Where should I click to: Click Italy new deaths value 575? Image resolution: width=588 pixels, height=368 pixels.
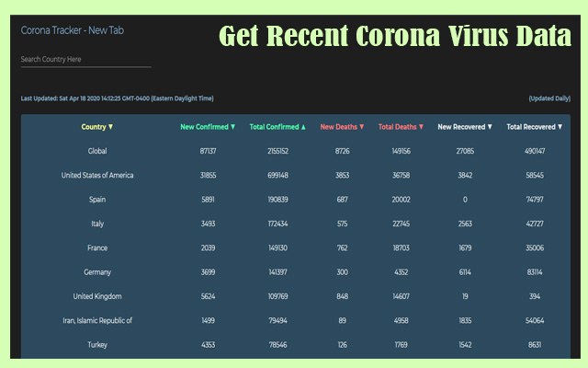(x=343, y=224)
